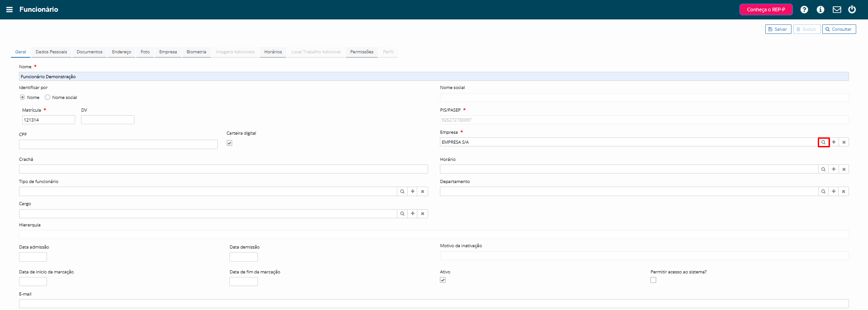Add new Empresa with plus icon
The height and width of the screenshot is (310, 868).
point(834,142)
